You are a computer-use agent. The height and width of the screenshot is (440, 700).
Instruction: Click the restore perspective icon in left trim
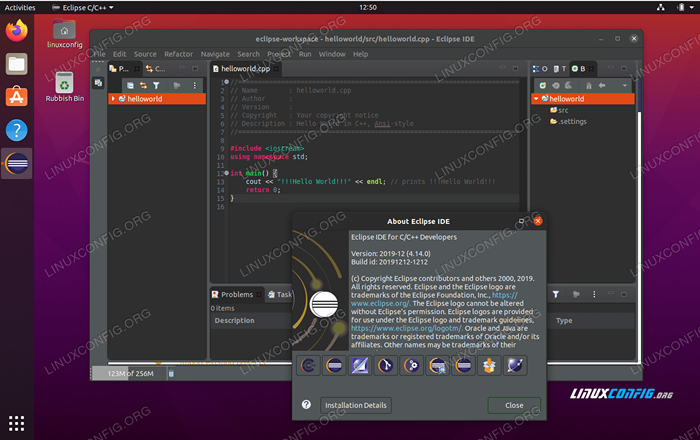click(98, 83)
